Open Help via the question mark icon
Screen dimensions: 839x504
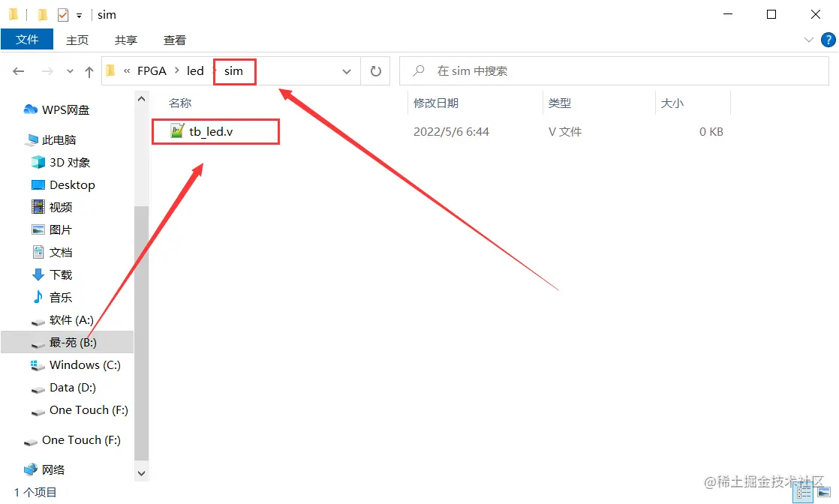pos(828,39)
